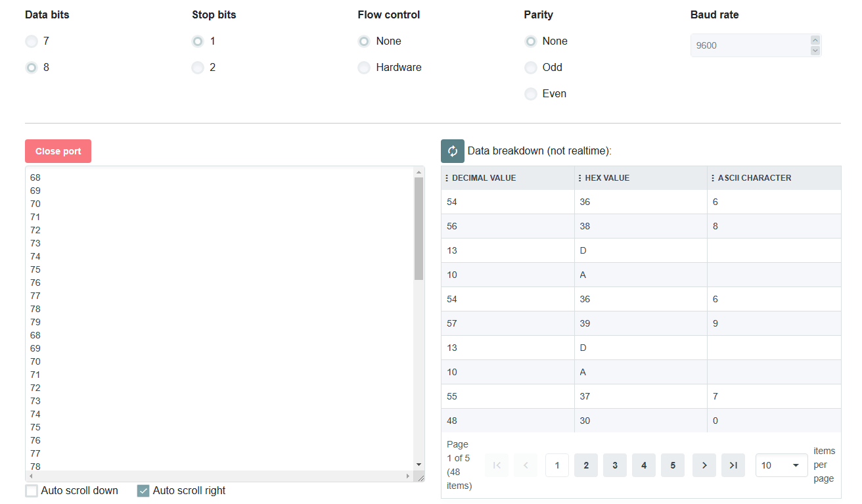Decrease baud rate with down arrow
Image resolution: width=862 pixels, height=504 pixels.
point(815,51)
